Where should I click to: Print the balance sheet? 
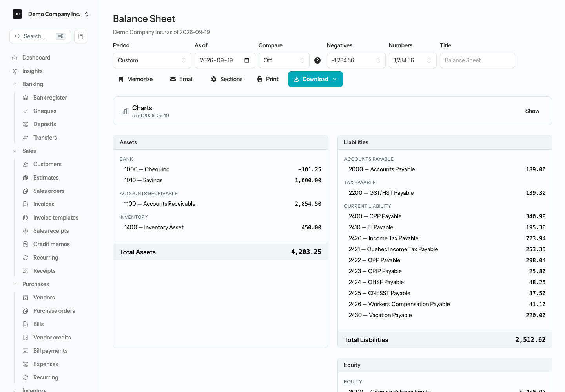268,79
